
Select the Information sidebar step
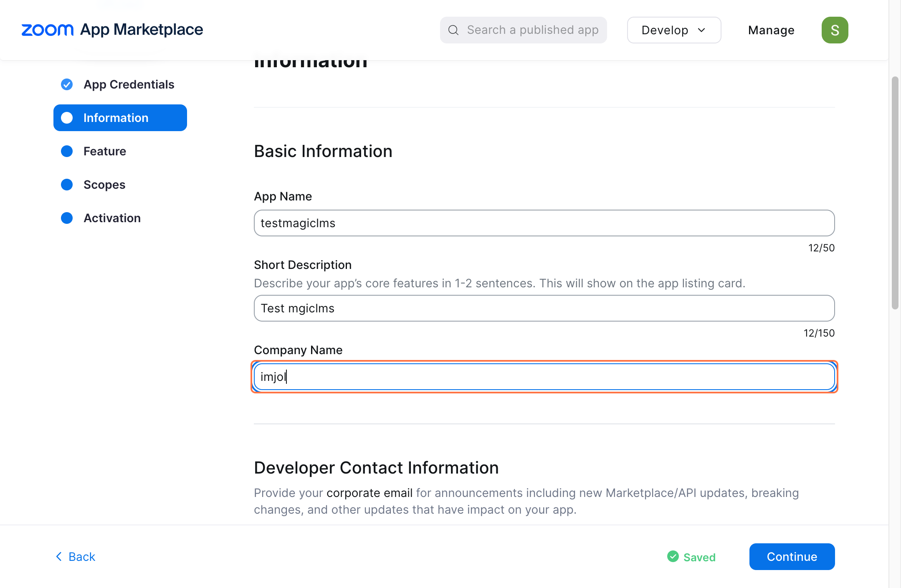tap(120, 118)
